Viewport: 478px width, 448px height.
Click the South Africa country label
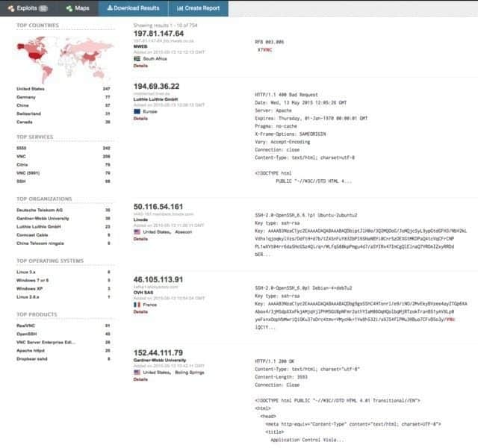(x=155, y=58)
